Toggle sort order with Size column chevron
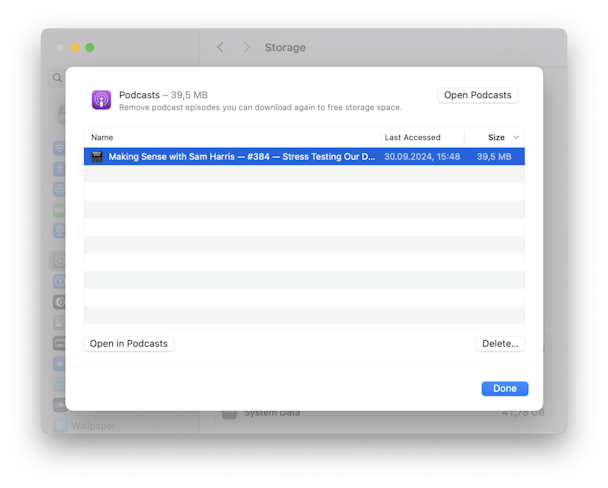Viewport: 608px width, 488px height. click(x=516, y=137)
